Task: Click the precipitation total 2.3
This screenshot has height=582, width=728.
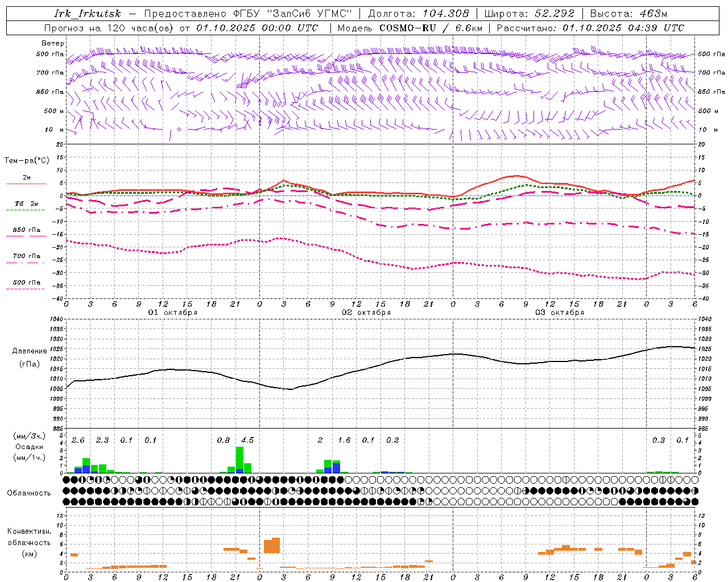Action: [x=102, y=440]
